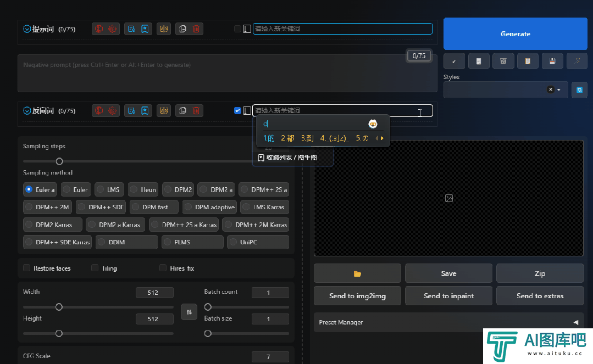Click the copy icon in the 提示词 row
The image size is (593, 364).
coord(182,29)
